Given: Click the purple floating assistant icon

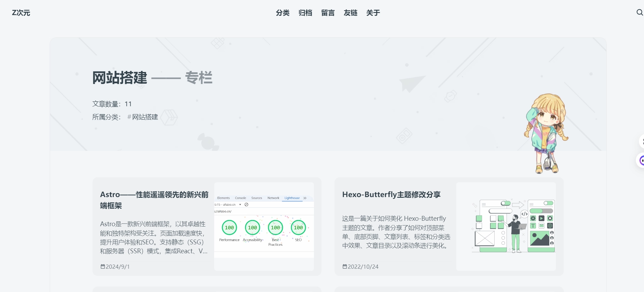Looking at the screenshot, I should (x=641, y=160).
